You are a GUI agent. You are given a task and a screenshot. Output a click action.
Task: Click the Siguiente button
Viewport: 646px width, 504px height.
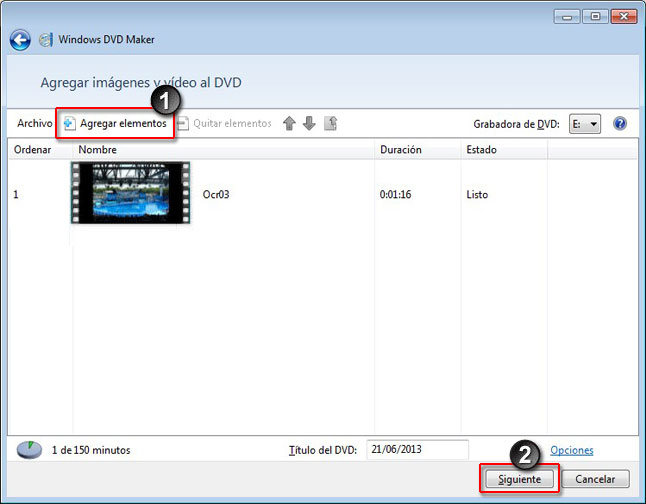pyautogui.click(x=520, y=479)
